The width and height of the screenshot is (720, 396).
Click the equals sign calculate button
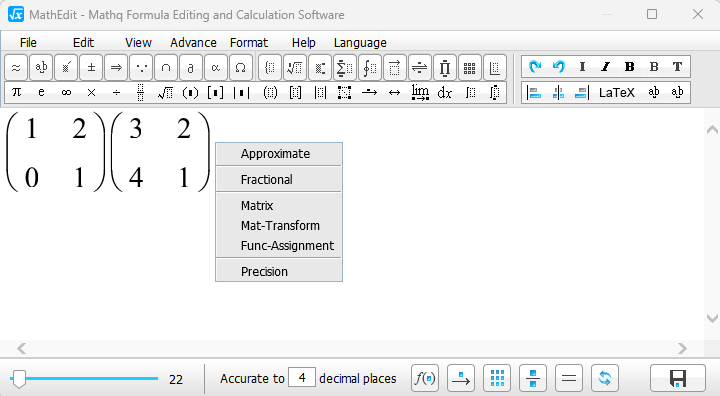pos(569,379)
